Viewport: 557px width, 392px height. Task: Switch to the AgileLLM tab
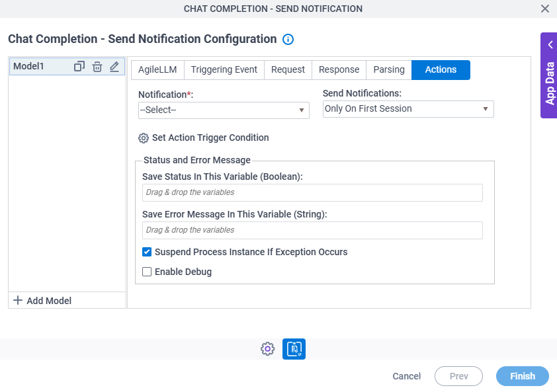coord(157,69)
